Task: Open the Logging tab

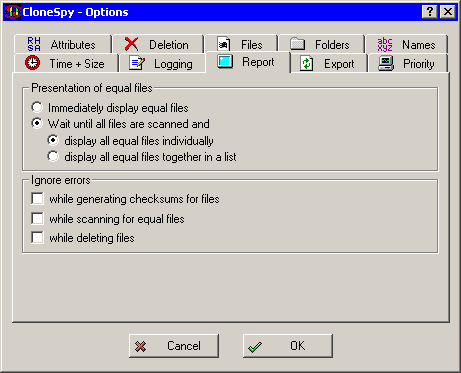Action: tap(162, 63)
